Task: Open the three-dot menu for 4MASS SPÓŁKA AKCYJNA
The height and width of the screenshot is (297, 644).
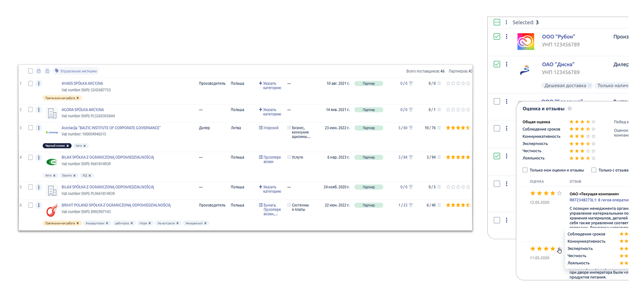Action: 38,84
